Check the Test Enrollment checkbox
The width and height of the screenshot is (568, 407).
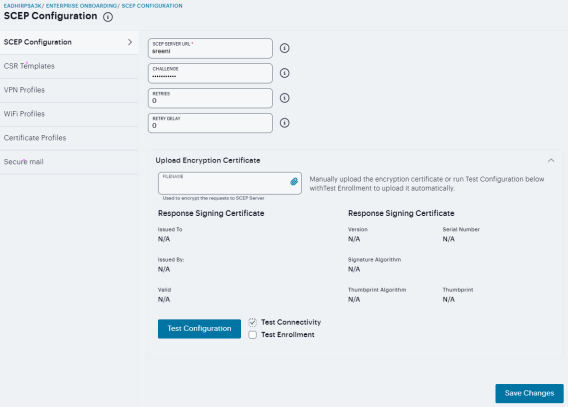click(252, 335)
